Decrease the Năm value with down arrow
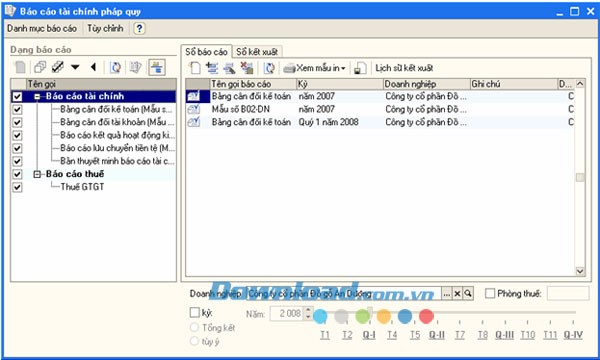The image size is (600, 360). click(308, 317)
